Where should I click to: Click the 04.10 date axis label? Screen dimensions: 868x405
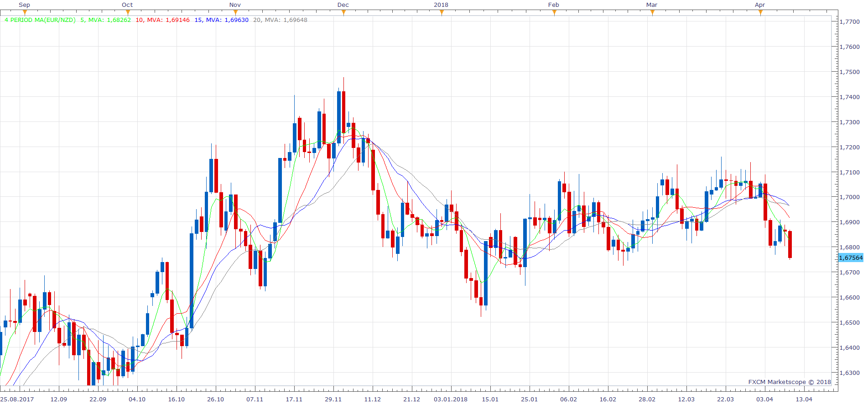137,399
